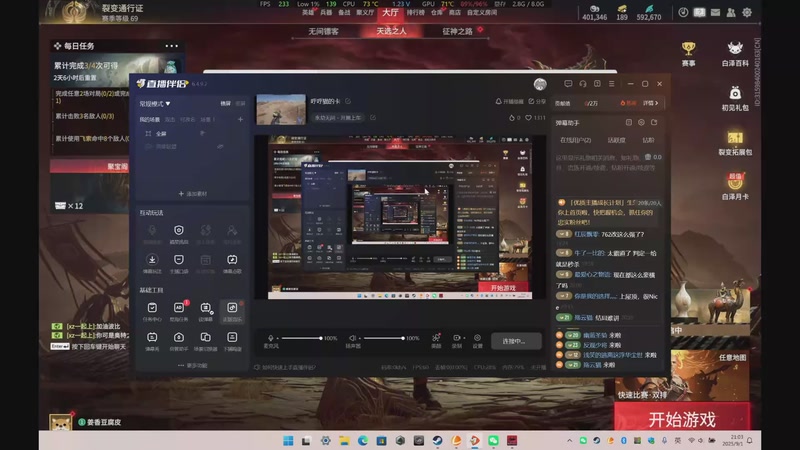Click the stream cover thumbnail

pyautogui.click(x=281, y=109)
